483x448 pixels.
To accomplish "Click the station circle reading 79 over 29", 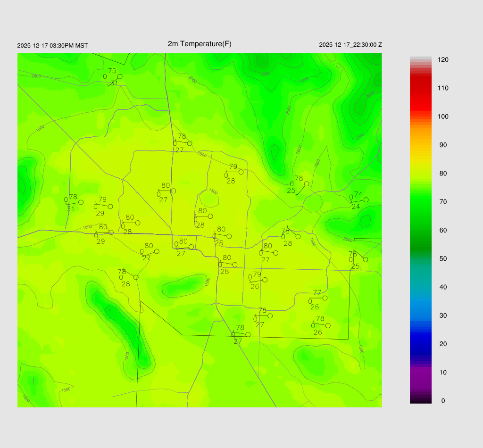I will pos(110,207).
